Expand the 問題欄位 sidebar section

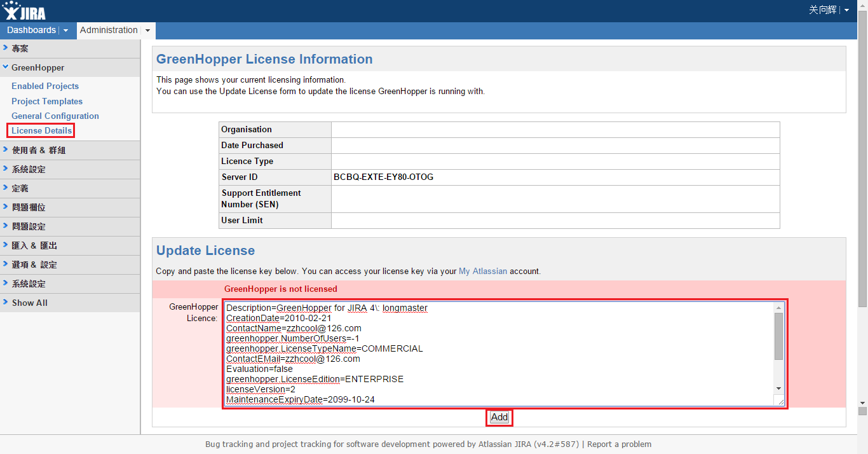pos(70,207)
